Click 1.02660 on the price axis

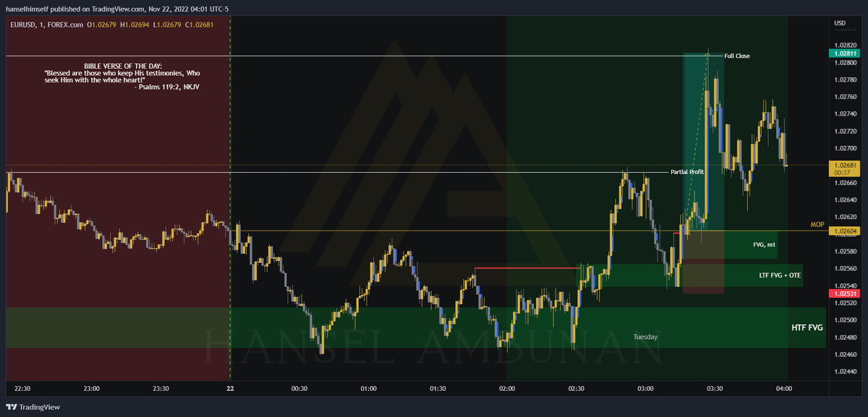tap(844, 183)
